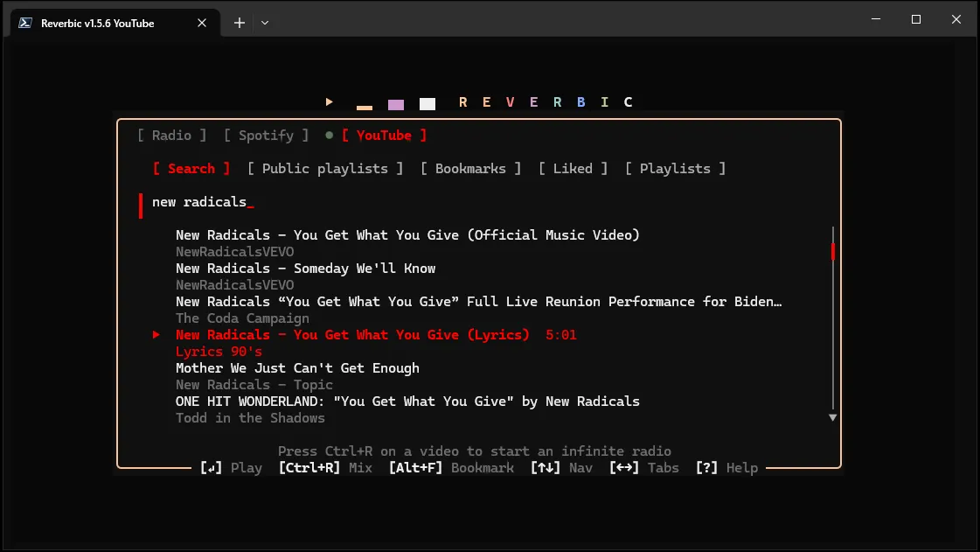The image size is (980, 552).
Task: Select 'New Radicals - Someday We'll Know' result
Action: [306, 269]
